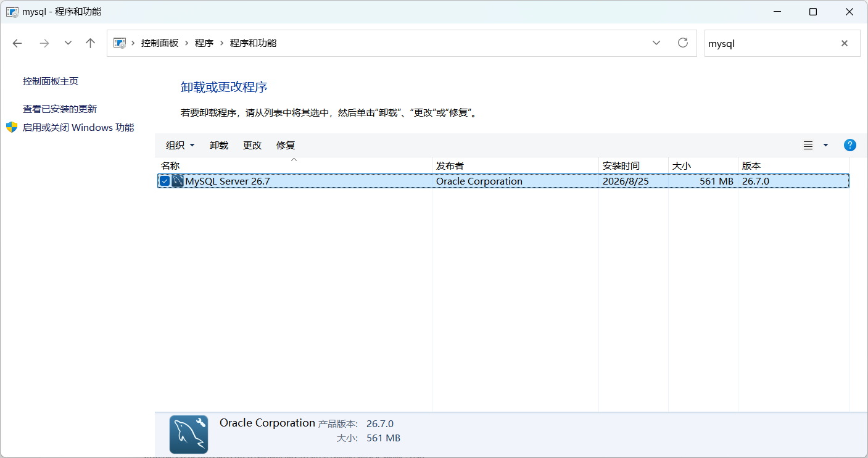The width and height of the screenshot is (868, 458).
Task: Sort by 名称 column header
Action: [x=294, y=166]
